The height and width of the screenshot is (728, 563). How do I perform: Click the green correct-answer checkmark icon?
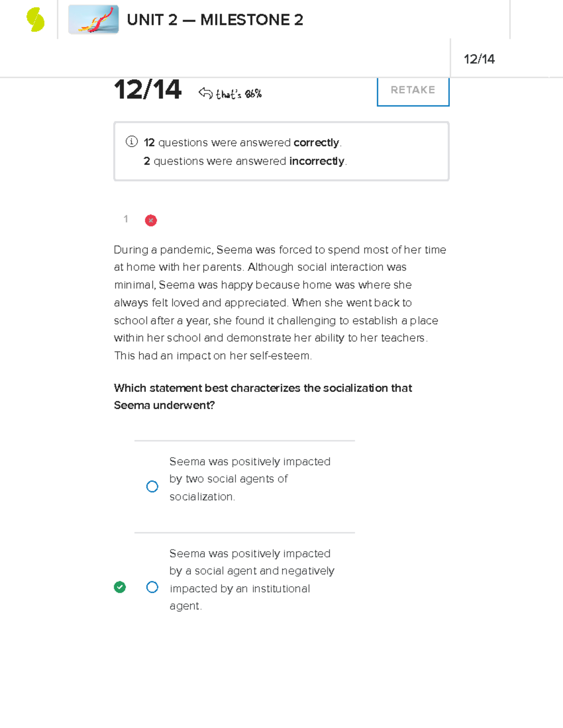tap(120, 587)
